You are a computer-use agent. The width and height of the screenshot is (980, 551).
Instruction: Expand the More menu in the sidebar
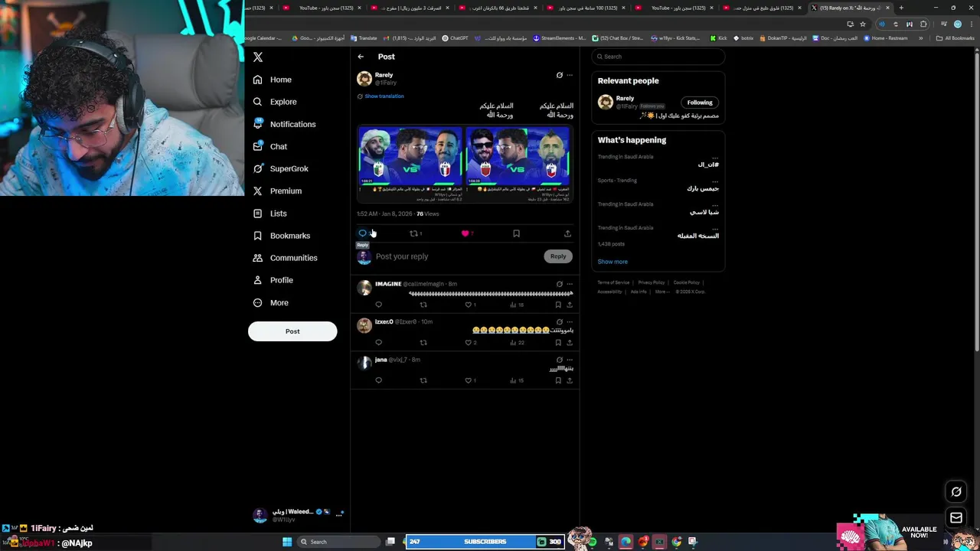click(270, 302)
